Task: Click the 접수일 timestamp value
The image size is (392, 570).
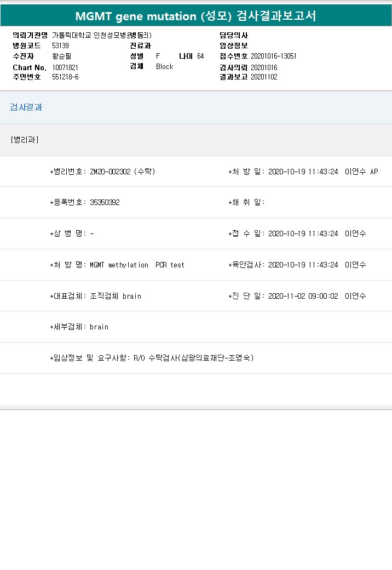Action: click(303, 233)
